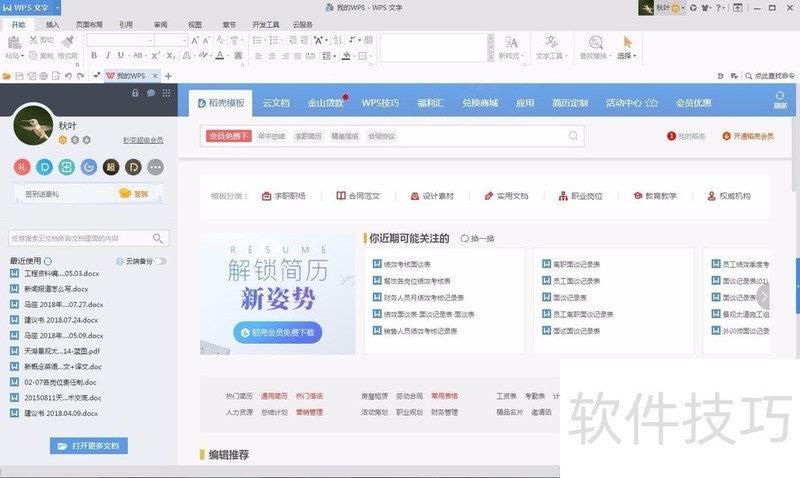Click the highlight color pen swatch

click(203, 55)
